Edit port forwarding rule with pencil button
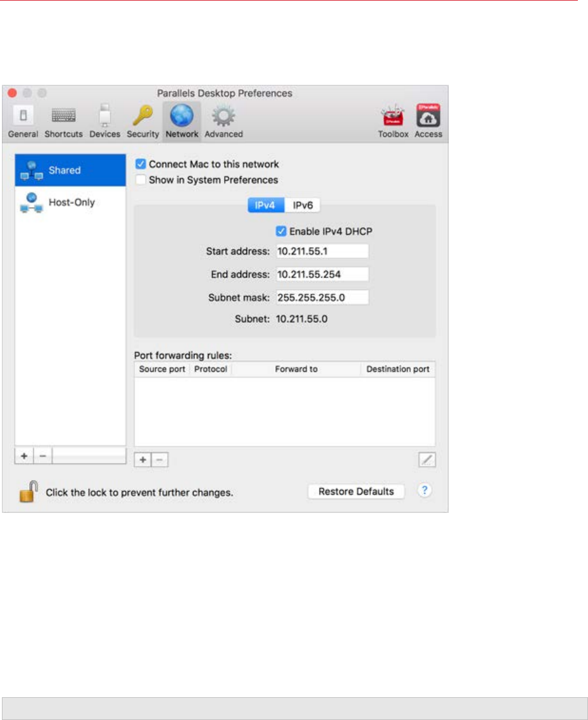 (x=427, y=460)
